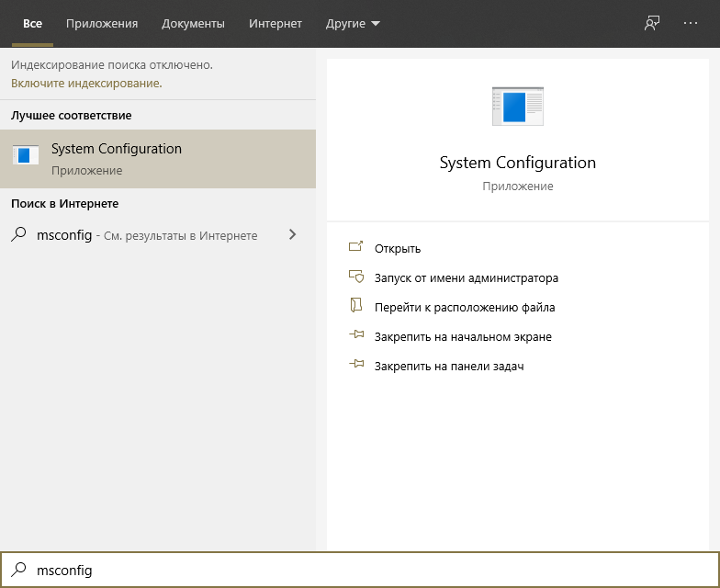
Task: Click the System Configuration icon in best match
Action: [26, 155]
